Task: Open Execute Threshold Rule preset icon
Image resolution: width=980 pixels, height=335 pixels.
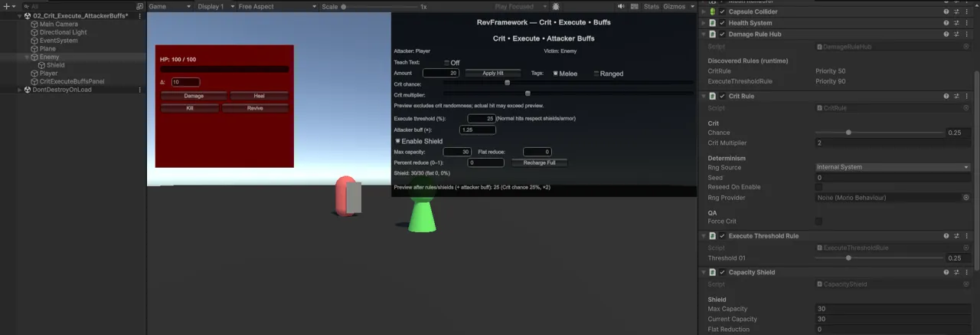Action: pyautogui.click(x=957, y=236)
